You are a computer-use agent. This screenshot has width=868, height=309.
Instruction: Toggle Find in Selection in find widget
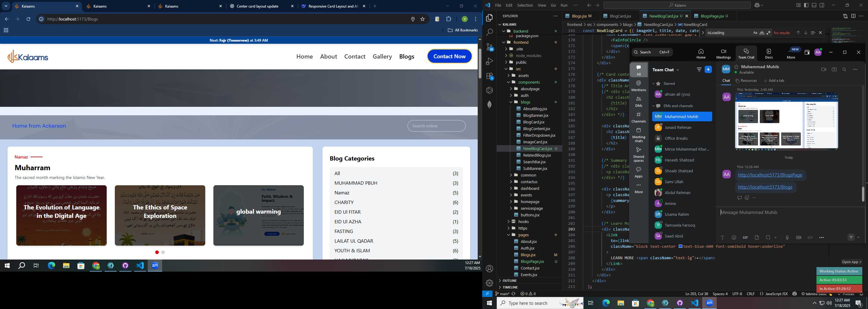click(x=813, y=33)
